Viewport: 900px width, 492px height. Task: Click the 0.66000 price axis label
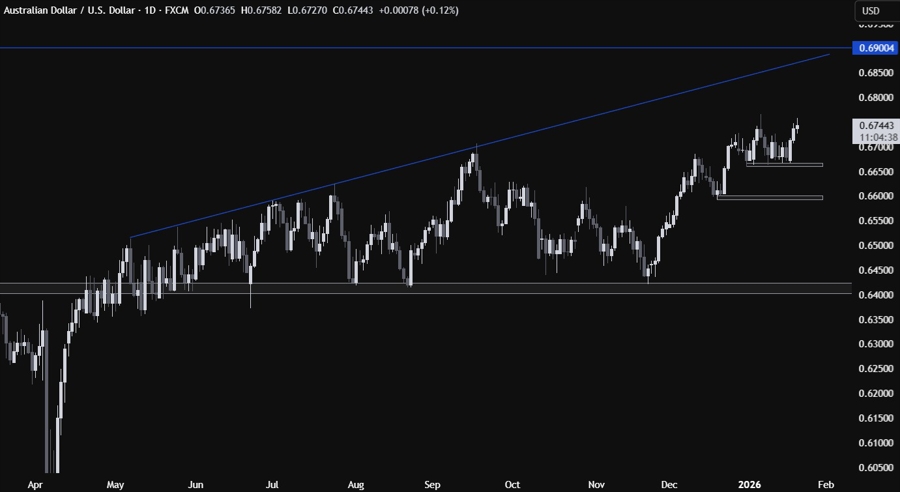click(x=878, y=196)
